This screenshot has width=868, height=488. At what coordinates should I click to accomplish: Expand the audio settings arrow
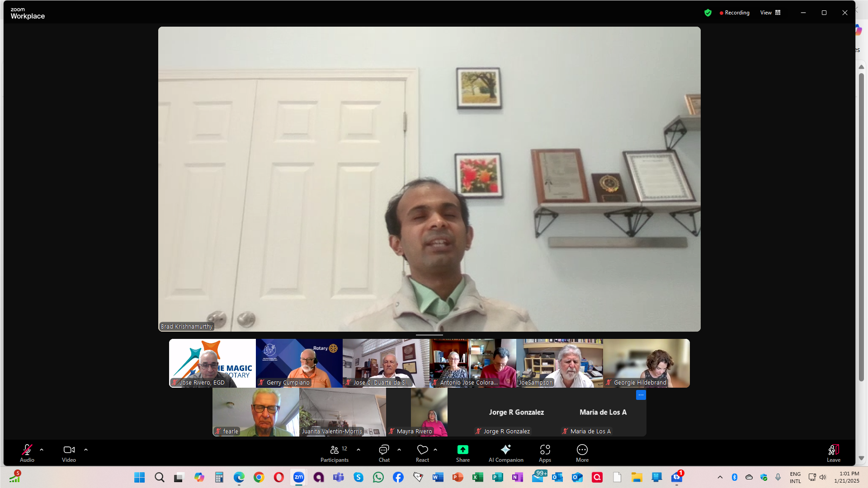click(x=42, y=450)
